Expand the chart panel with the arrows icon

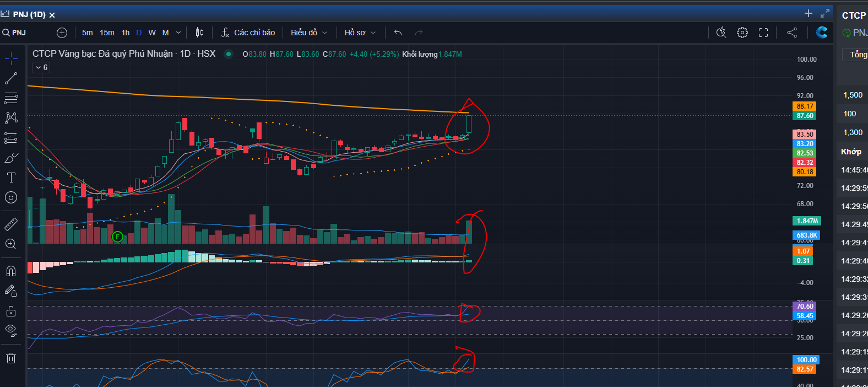[825, 13]
